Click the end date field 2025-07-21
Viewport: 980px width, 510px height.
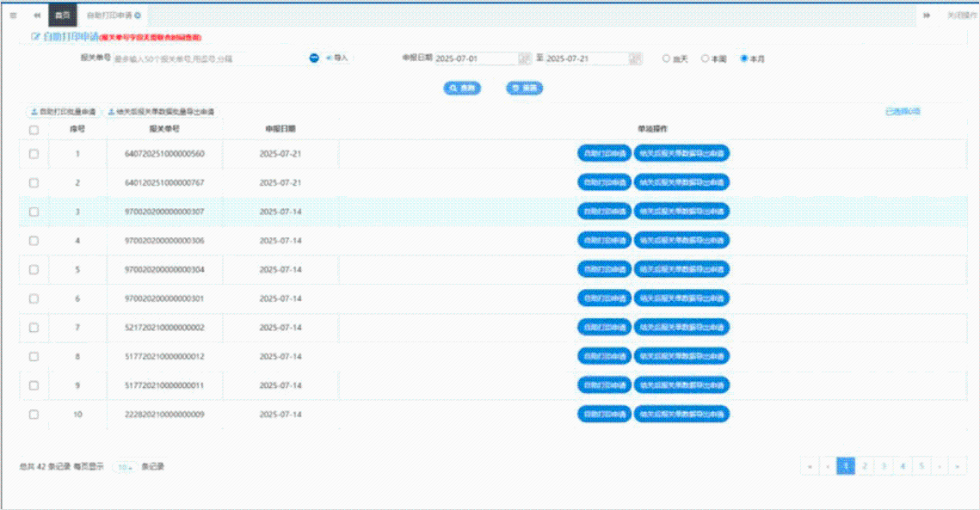click(587, 58)
